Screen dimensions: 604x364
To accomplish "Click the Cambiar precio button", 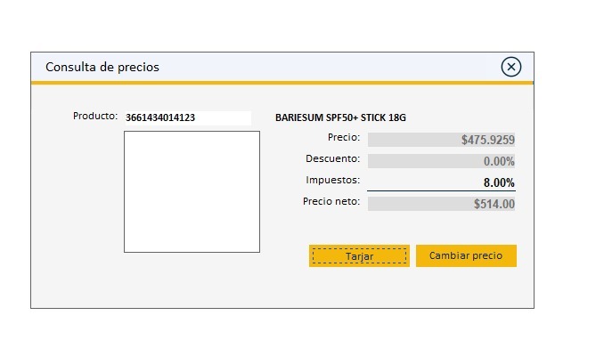I will 466,256.
